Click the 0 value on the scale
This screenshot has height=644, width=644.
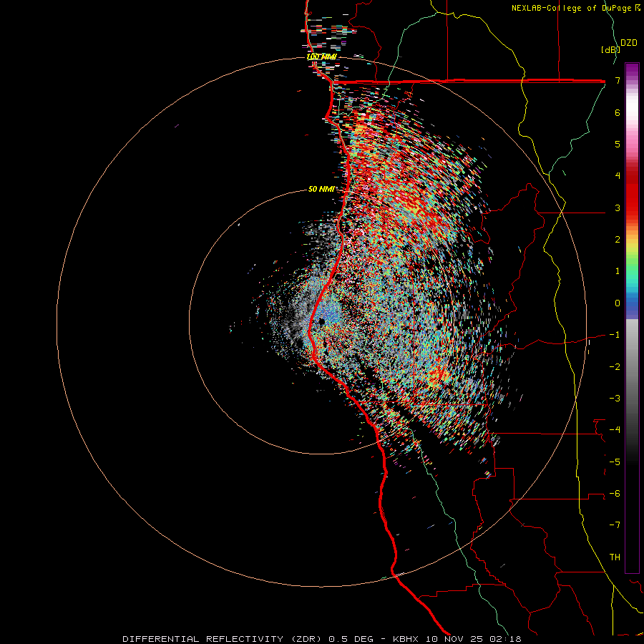click(x=618, y=303)
